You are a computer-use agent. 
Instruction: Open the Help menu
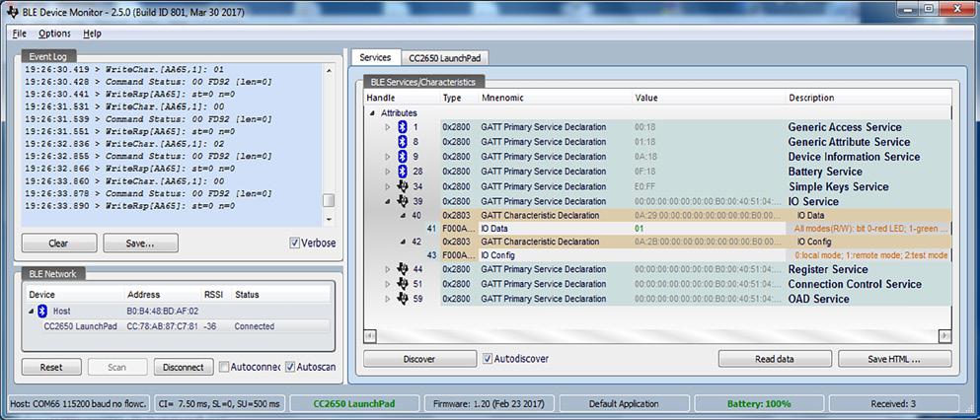click(x=92, y=34)
